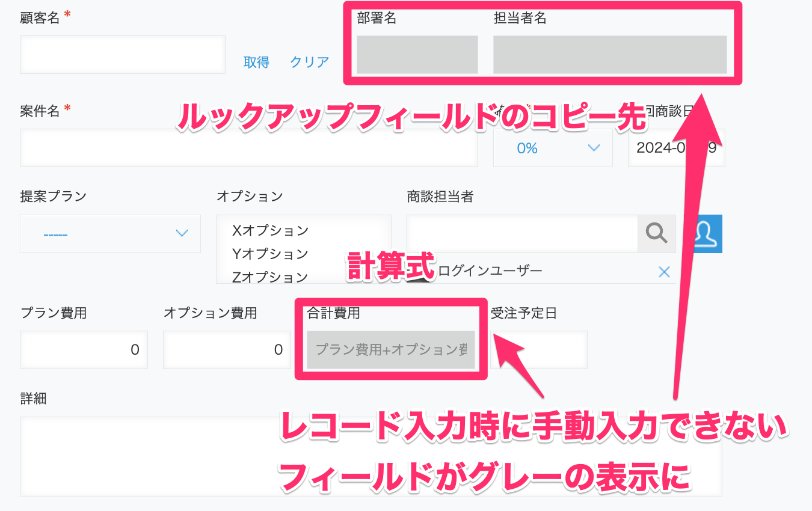Screen dimensions: 812x511
Task: Click the クリア link to clear customer
Action: (309, 62)
